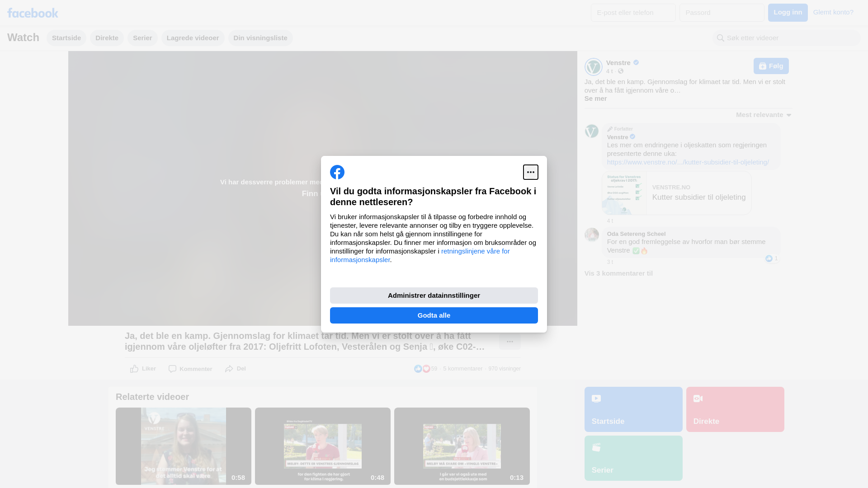This screenshot has width=868, height=488.
Task: Click the Serier shortcut tile
Action: click(x=633, y=458)
